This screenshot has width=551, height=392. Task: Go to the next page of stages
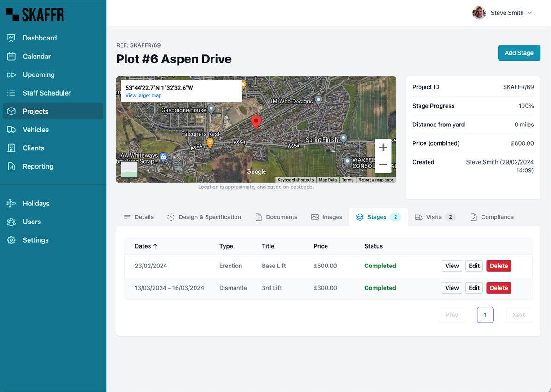tap(518, 315)
